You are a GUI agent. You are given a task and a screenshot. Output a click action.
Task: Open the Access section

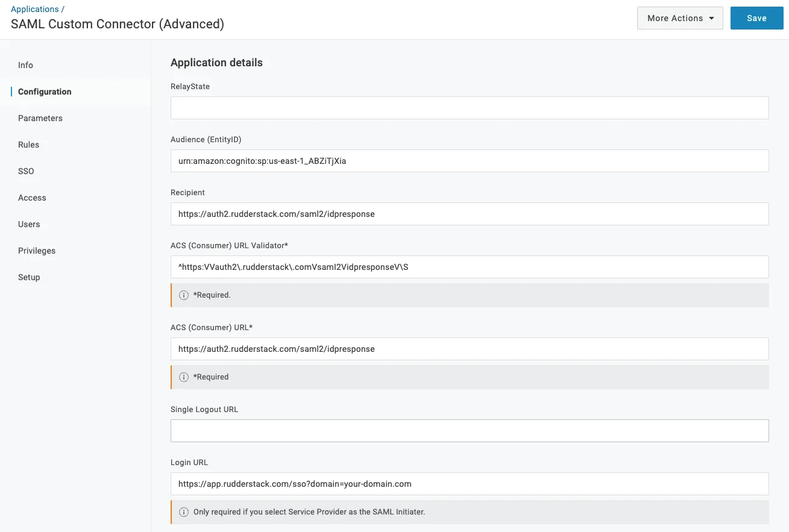click(32, 198)
